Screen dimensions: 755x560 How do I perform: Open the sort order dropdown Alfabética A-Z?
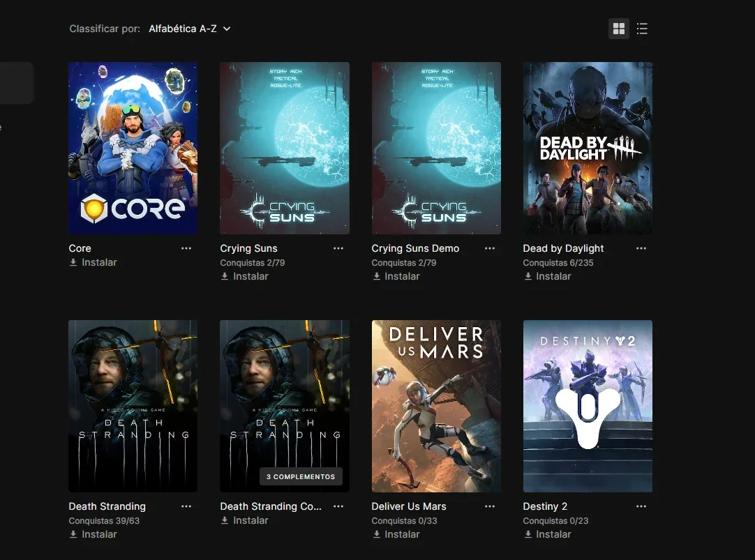point(190,29)
